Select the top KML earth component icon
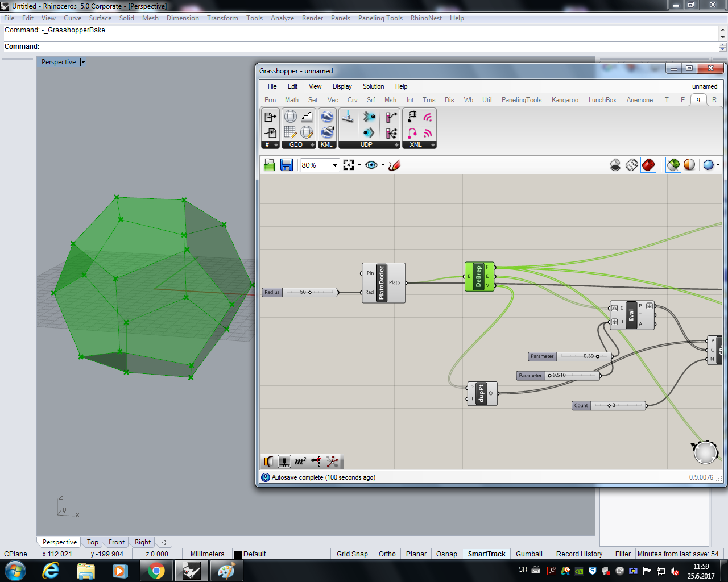 (327, 117)
